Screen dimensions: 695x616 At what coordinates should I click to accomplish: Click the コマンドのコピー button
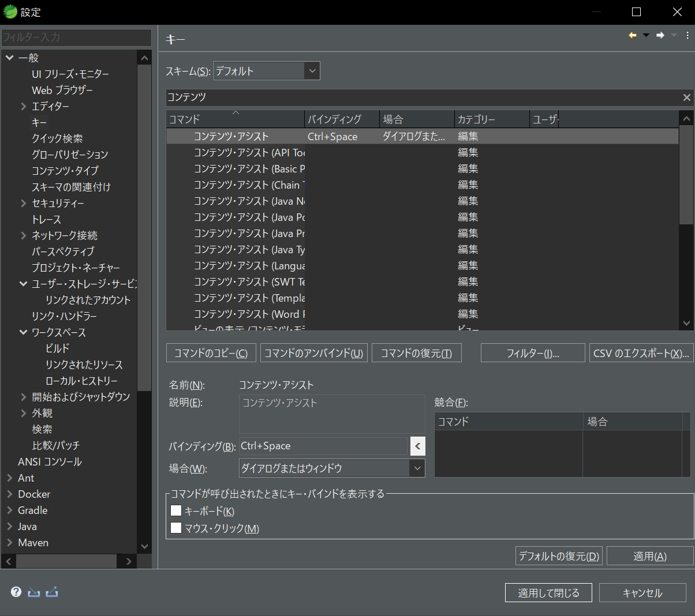pos(211,352)
